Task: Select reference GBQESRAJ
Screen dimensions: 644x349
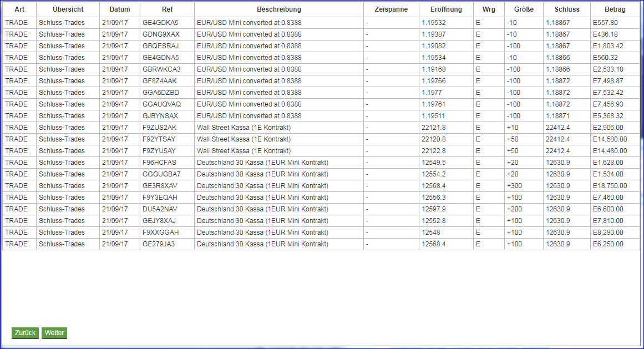Action: 161,46
